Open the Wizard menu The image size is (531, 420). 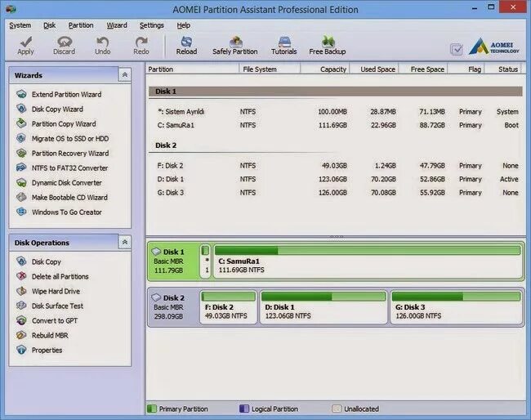click(x=117, y=25)
